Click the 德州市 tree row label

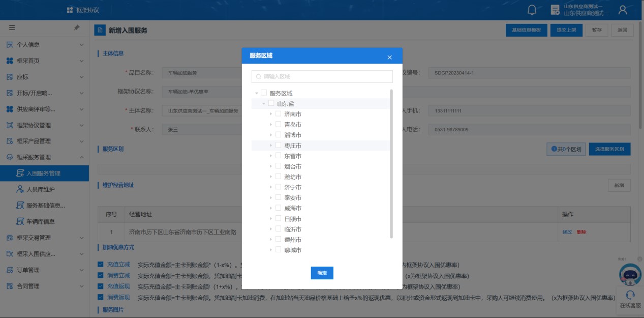tap(293, 239)
